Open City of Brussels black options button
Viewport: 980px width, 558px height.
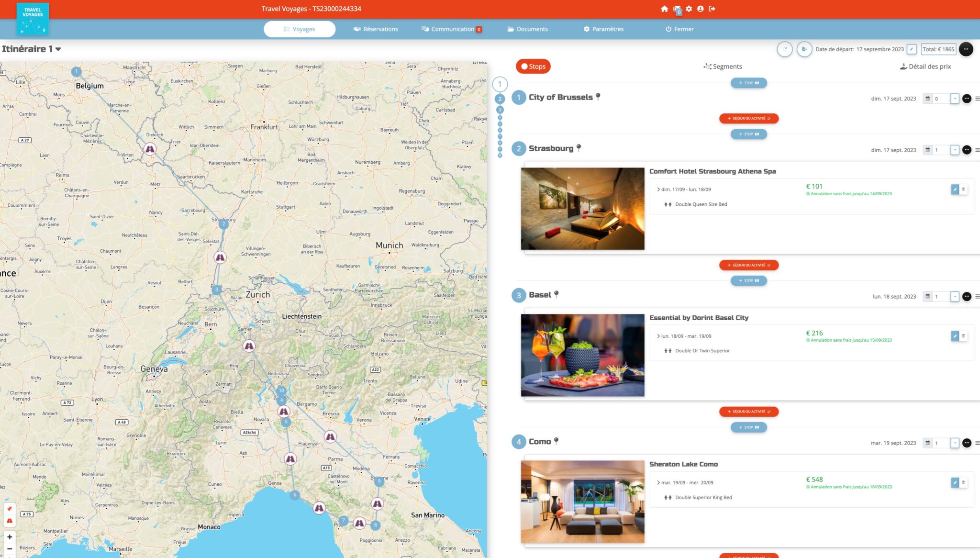(x=967, y=99)
